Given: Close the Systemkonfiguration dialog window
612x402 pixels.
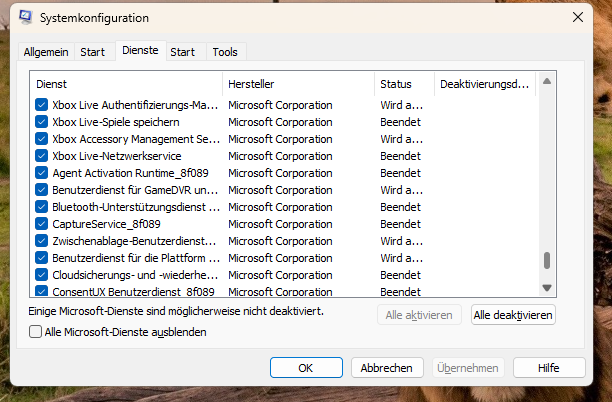Looking at the screenshot, I should pos(577,17).
